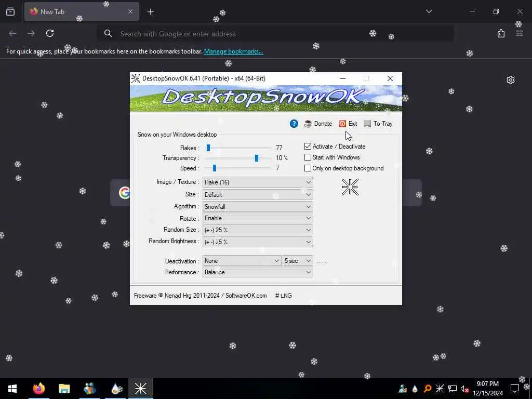The height and width of the screenshot is (399, 532).
Task: Focus the Firefox address bar
Action: (x=275, y=34)
